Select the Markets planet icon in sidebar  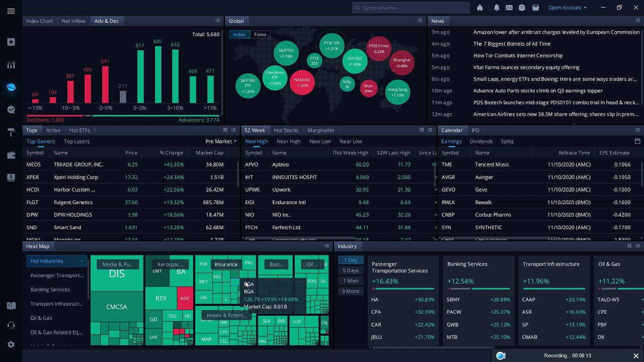point(11,87)
